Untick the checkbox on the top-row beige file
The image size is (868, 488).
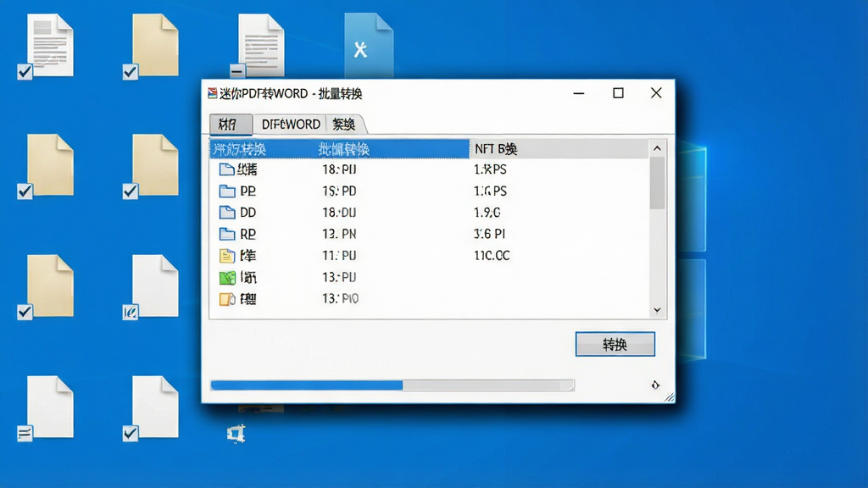click(130, 72)
